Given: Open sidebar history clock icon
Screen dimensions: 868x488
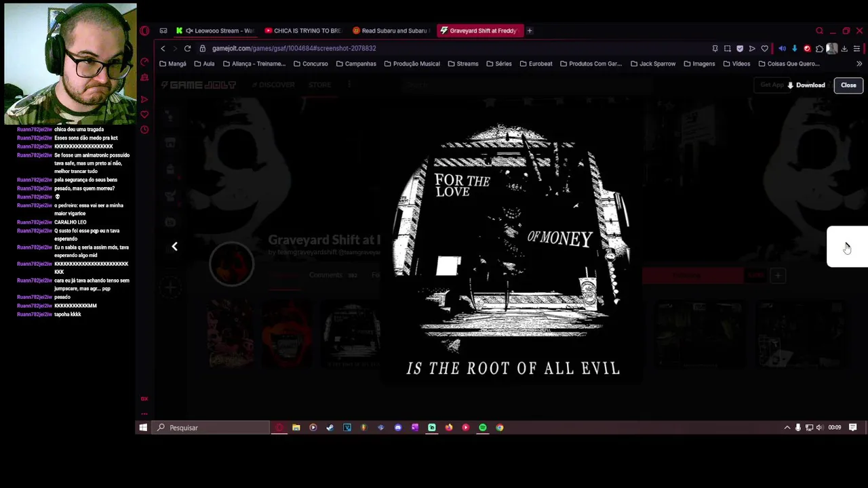Looking at the screenshot, I should [x=144, y=129].
